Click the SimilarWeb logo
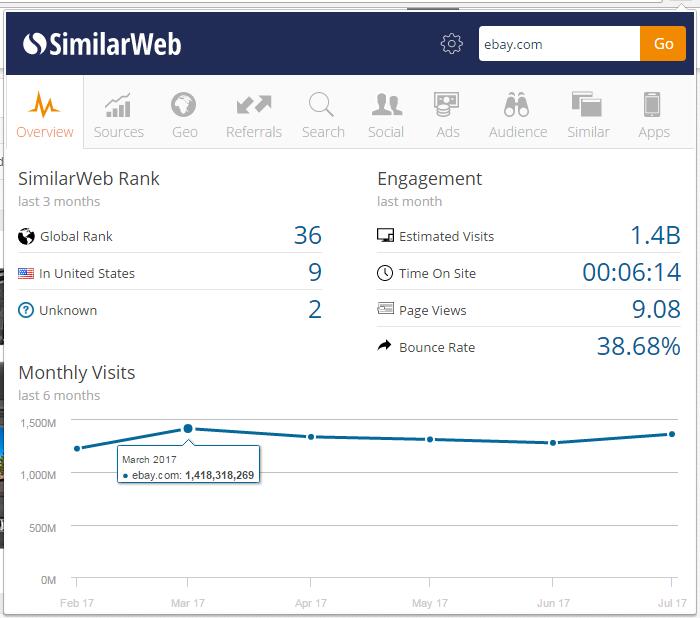 [x=102, y=44]
